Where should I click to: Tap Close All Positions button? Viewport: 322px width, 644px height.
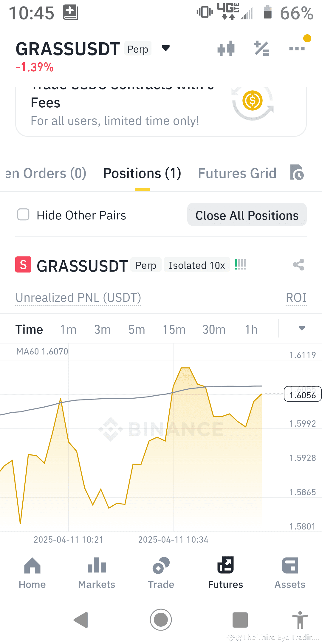coord(247,215)
